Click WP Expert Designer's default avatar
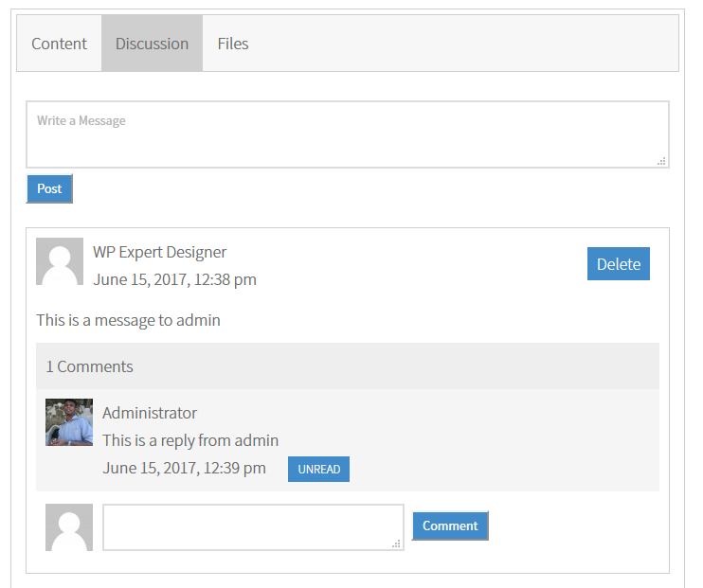The image size is (703, 588). point(60,261)
